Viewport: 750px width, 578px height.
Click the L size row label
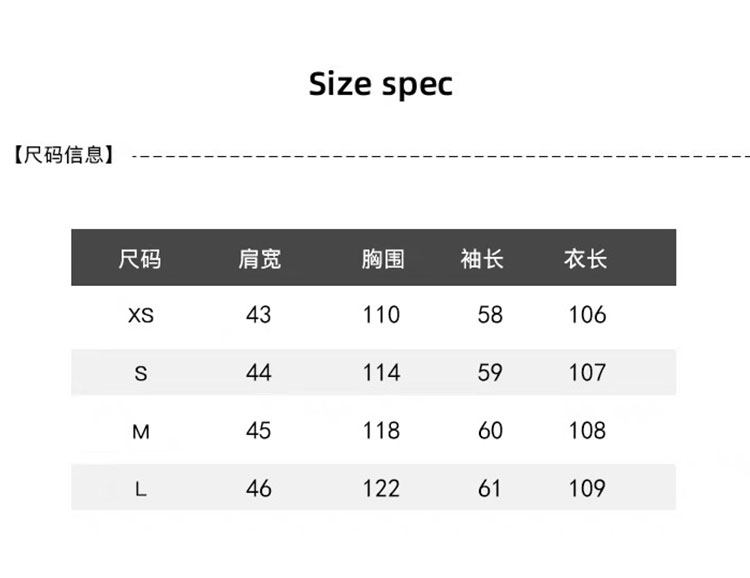(x=141, y=490)
